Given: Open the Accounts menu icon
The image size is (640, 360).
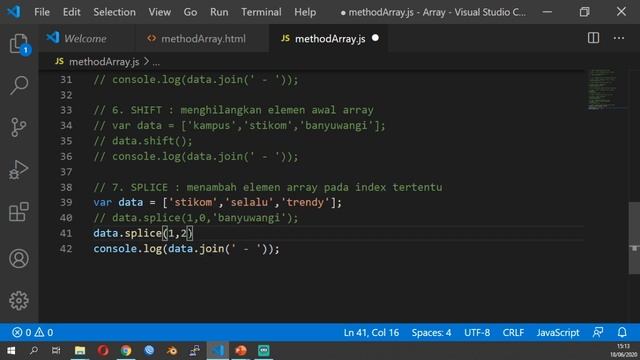Looking at the screenshot, I should (19, 258).
